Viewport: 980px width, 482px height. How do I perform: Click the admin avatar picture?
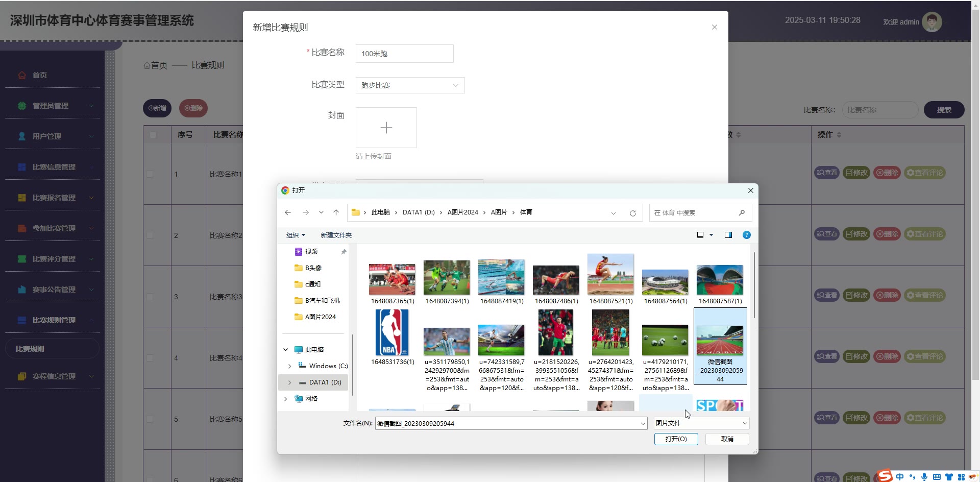pos(932,22)
